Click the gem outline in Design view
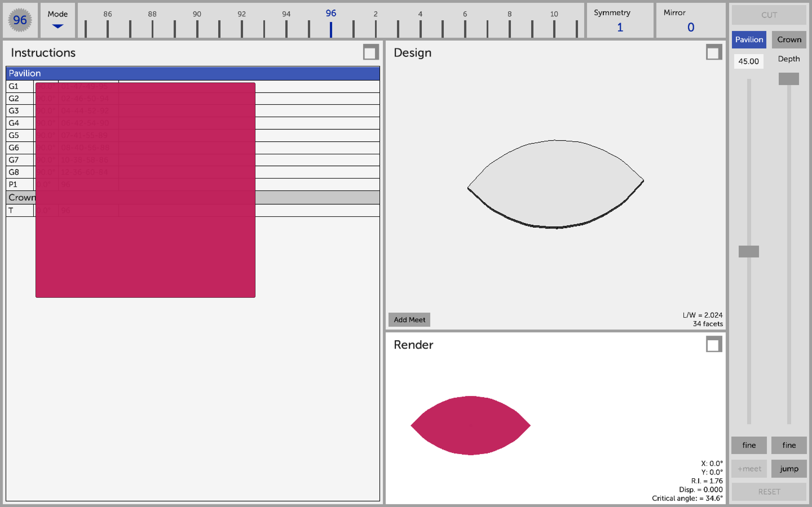 [x=555, y=184]
